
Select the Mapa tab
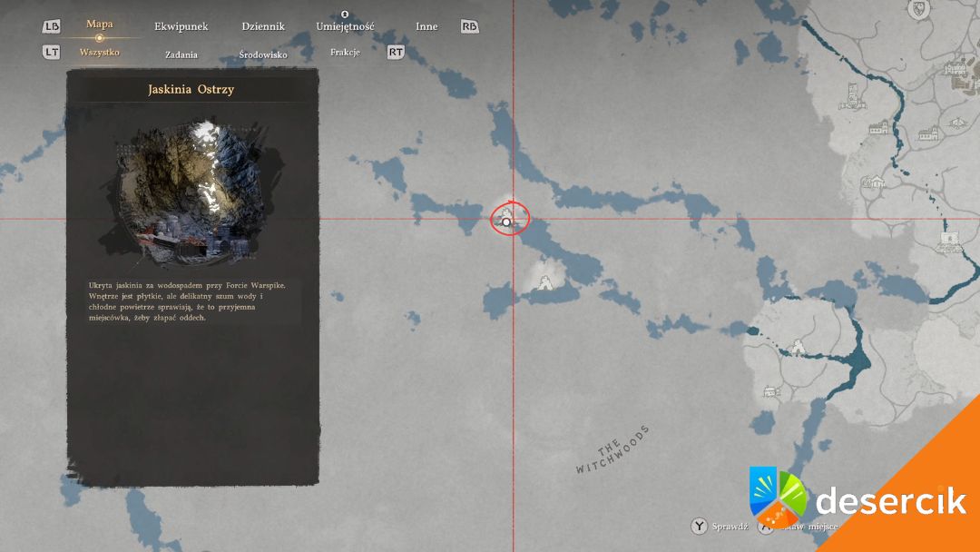(x=99, y=25)
